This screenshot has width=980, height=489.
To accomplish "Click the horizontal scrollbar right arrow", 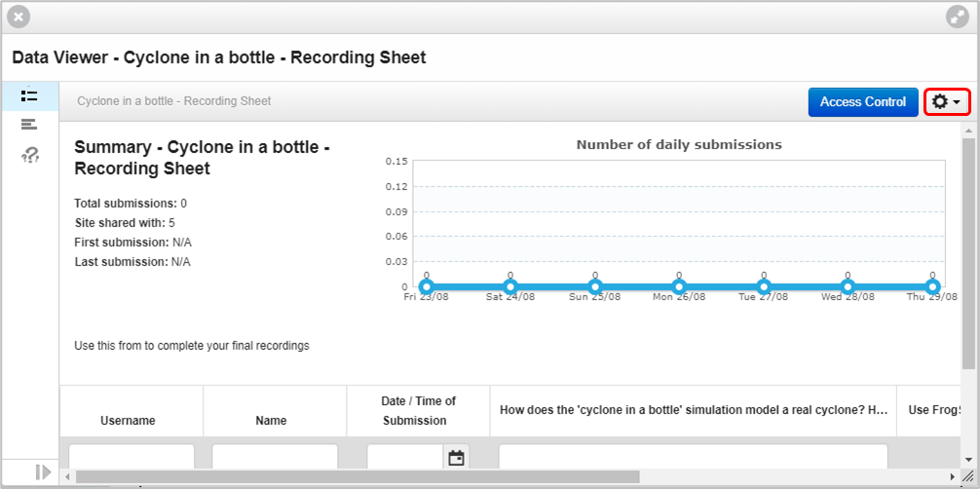I will pos(953,476).
